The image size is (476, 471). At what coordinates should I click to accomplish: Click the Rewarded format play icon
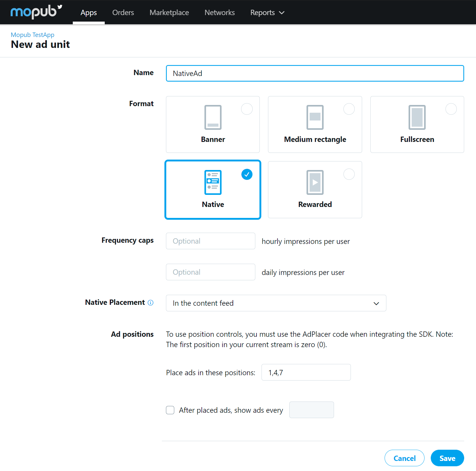click(x=315, y=182)
